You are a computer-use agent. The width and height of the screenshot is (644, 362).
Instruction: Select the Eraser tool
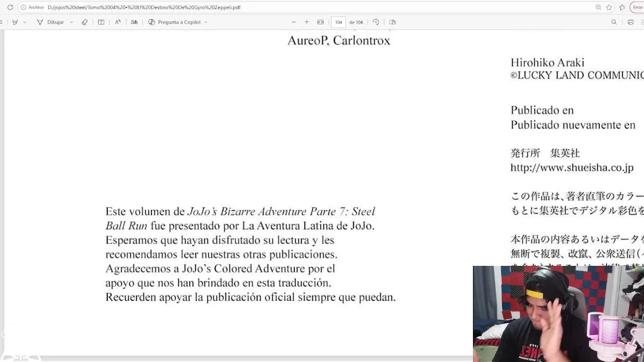point(85,22)
